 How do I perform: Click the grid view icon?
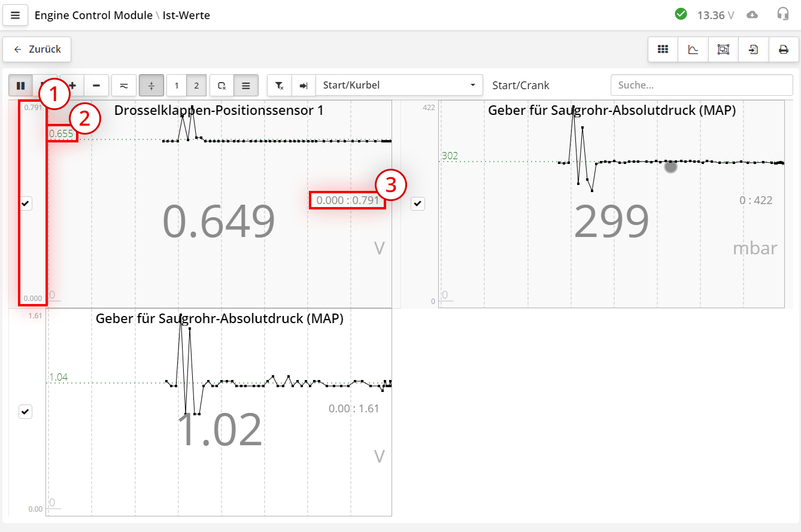[x=663, y=50]
